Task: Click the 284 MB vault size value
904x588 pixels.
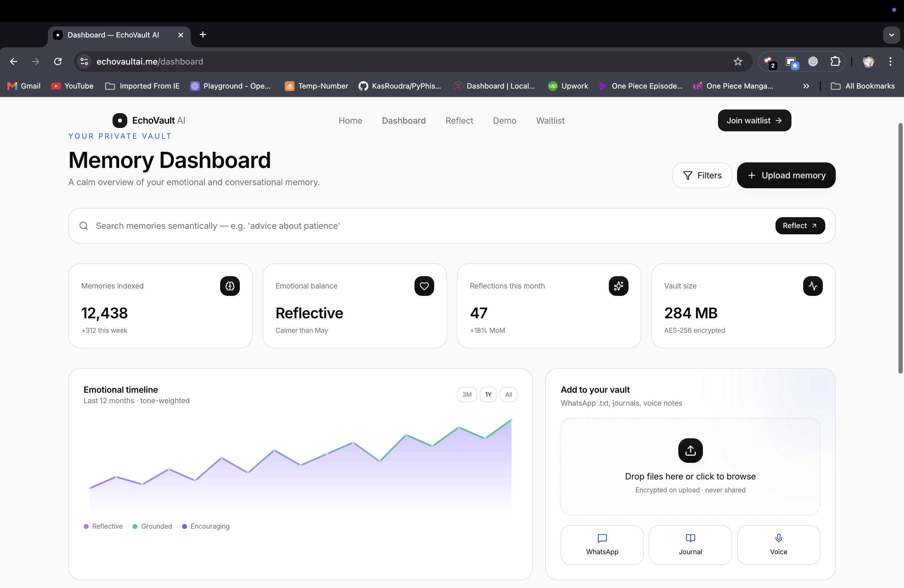Action: point(691,313)
